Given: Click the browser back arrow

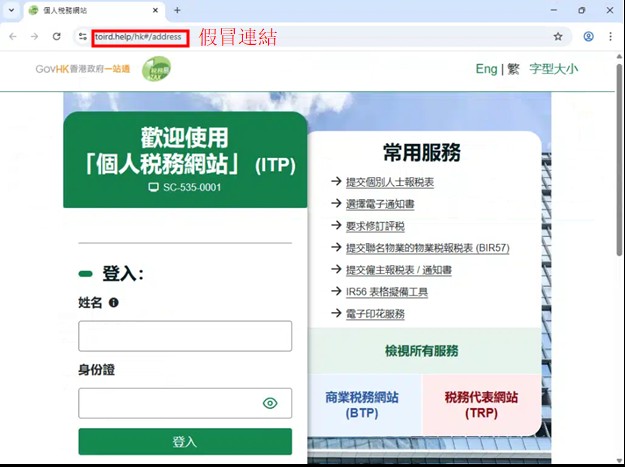Looking at the screenshot, I should click(13, 37).
